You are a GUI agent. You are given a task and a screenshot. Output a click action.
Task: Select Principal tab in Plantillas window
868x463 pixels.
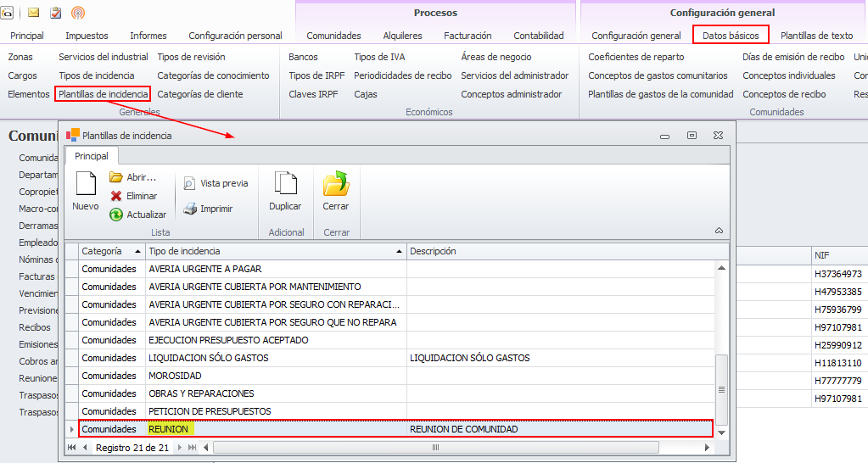coord(92,156)
